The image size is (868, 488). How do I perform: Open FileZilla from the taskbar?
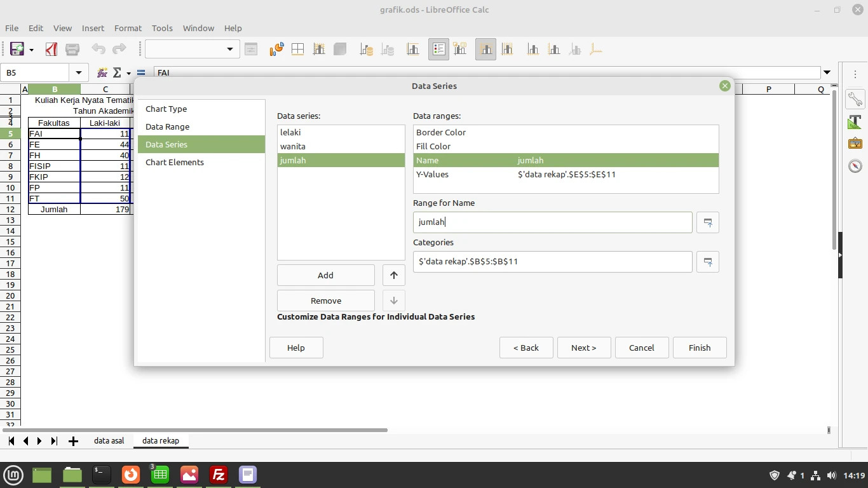[219, 475]
